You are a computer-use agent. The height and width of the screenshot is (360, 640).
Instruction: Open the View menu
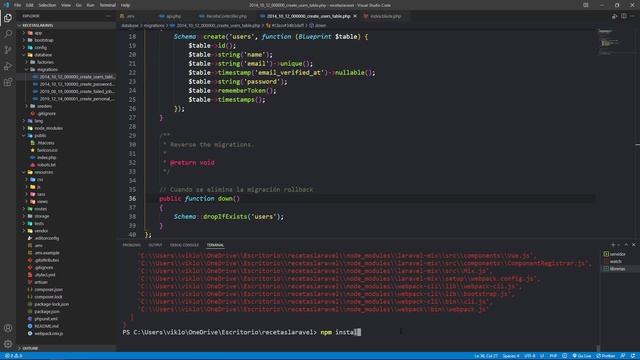click(66, 5)
